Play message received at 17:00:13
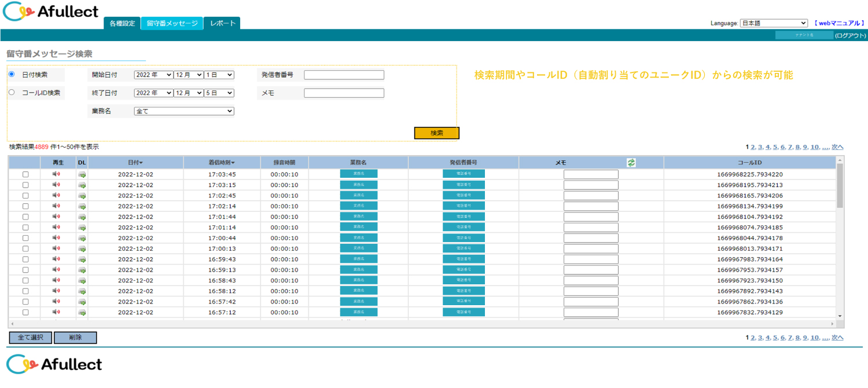Viewport: 868px width, 388px height. click(x=56, y=248)
